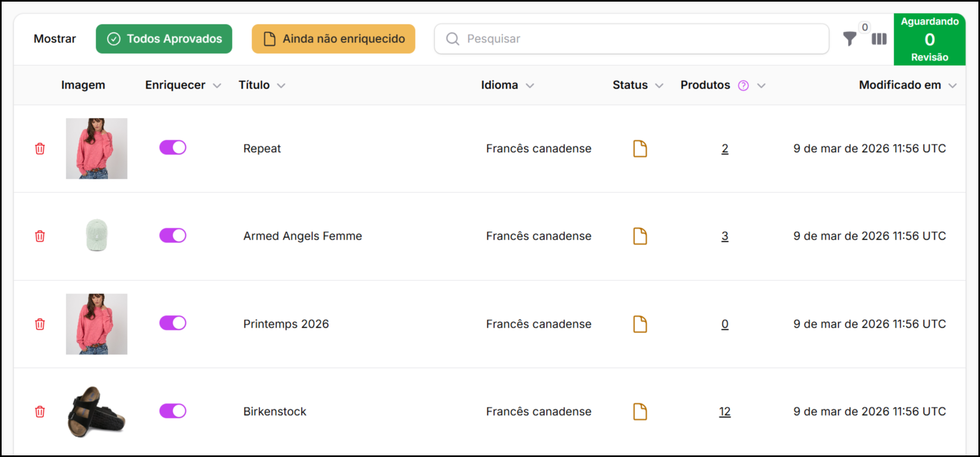Click the filter funnel icon
Screen dimensions: 980x457
tap(850, 39)
